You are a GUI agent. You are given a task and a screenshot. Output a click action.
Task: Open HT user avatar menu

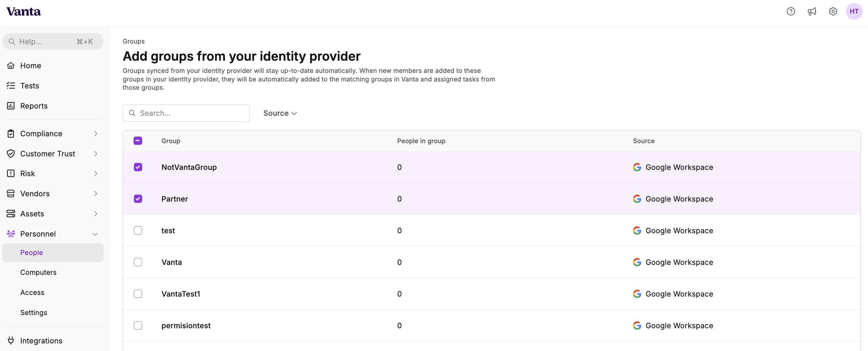[x=853, y=12]
